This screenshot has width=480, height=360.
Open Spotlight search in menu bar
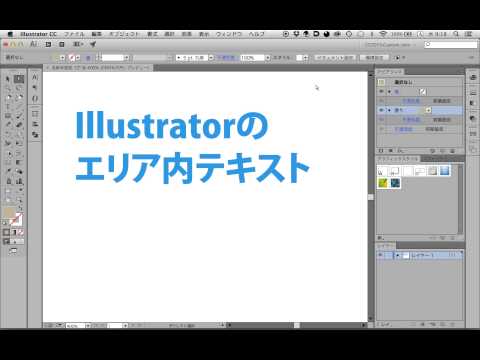pyautogui.click(x=456, y=34)
